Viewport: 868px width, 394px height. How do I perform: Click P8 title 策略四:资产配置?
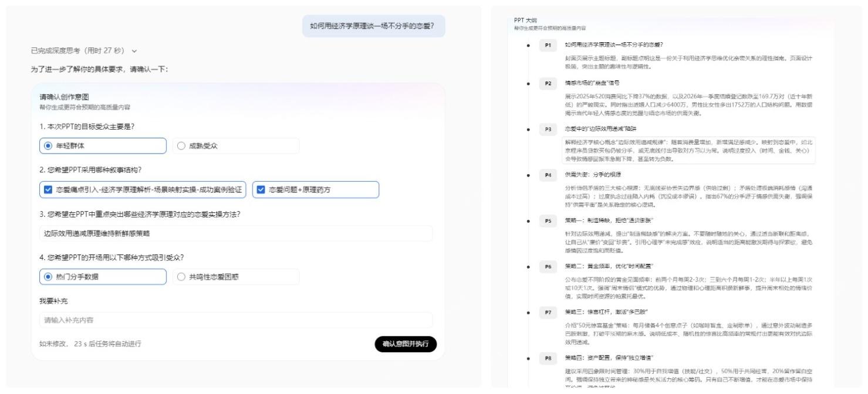(609, 357)
